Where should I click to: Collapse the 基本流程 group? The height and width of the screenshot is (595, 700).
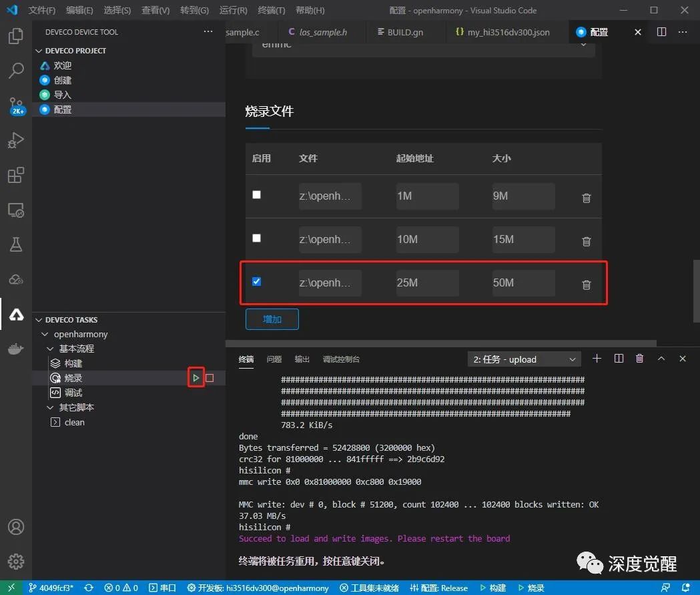point(50,349)
